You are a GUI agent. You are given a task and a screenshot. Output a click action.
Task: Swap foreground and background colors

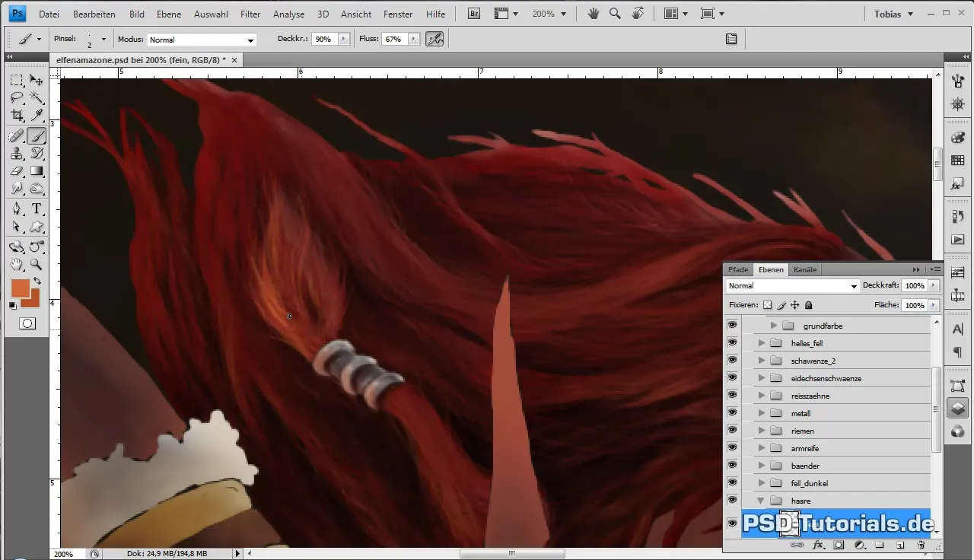pos(37,282)
